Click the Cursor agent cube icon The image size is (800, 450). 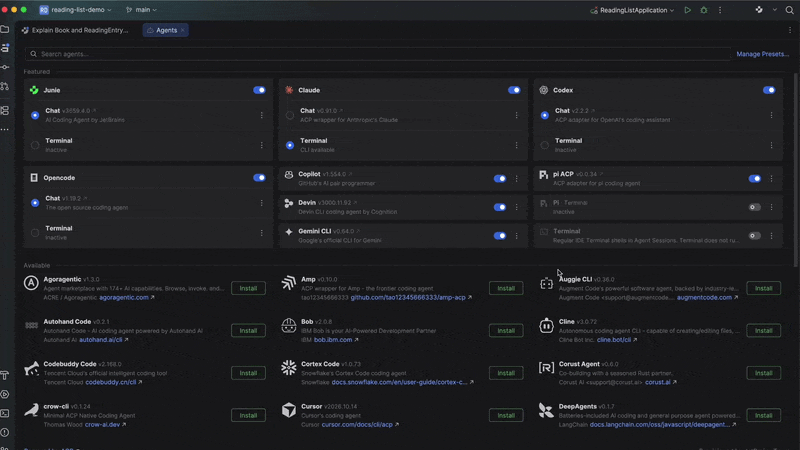pyautogui.click(x=289, y=410)
